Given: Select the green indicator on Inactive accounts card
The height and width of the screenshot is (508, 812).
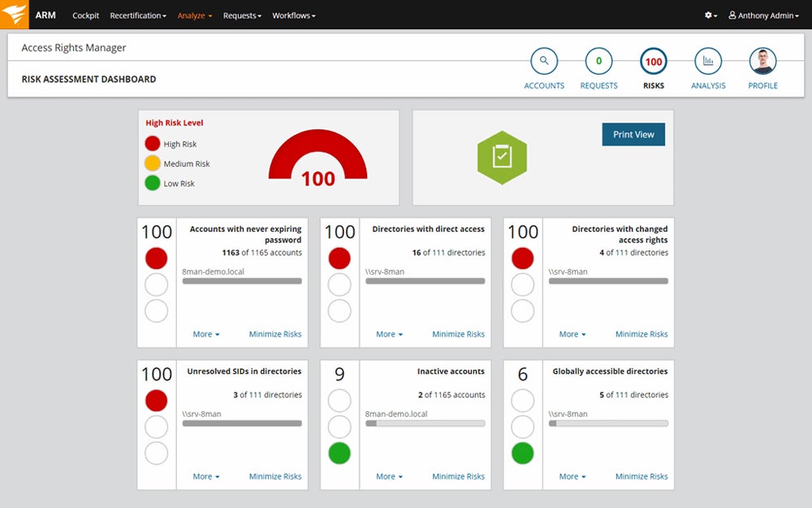Looking at the screenshot, I should pyautogui.click(x=339, y=454).
